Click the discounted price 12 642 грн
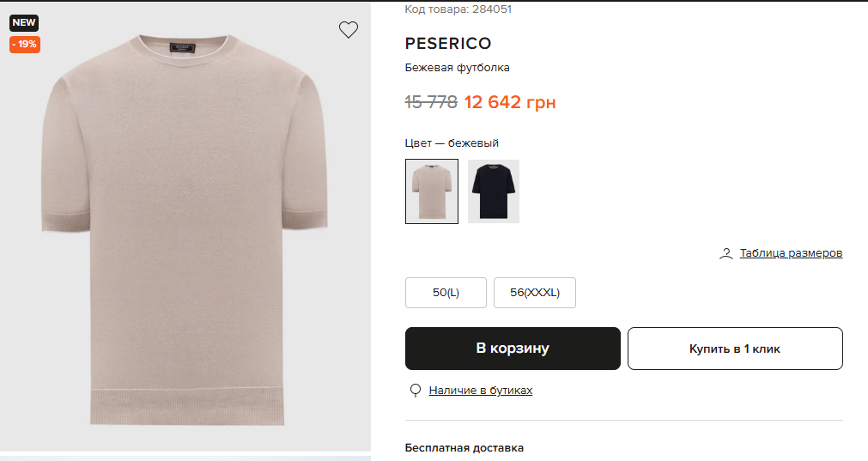This screenshot has height=461, width=868. [510, 103]
